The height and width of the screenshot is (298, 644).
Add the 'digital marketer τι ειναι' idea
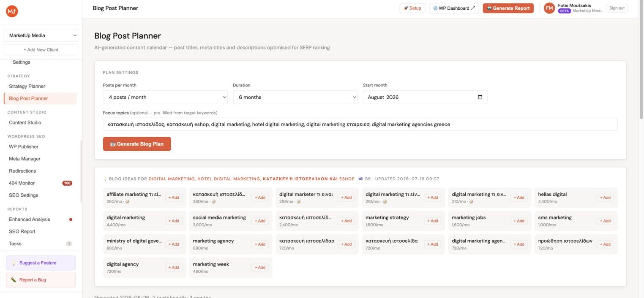click(346, 198)
